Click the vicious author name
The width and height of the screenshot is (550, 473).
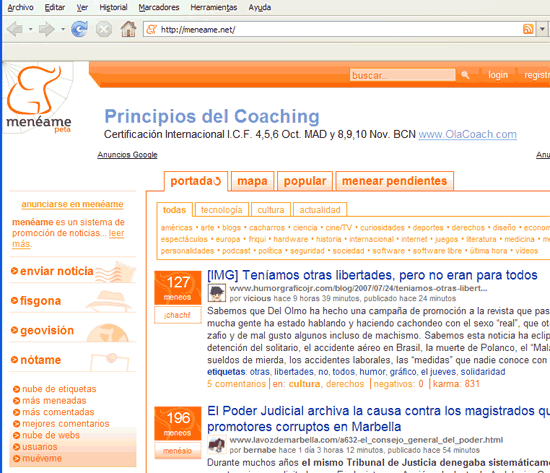click(x=257, y=299)
